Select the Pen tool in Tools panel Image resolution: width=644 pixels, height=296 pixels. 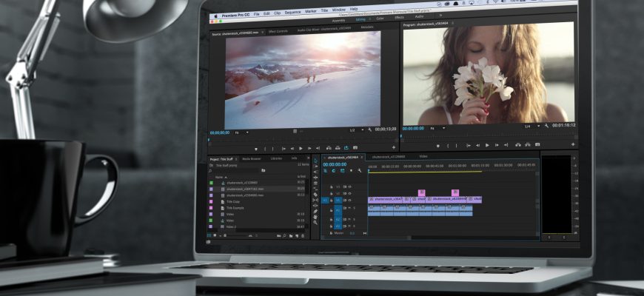[316, 211]
